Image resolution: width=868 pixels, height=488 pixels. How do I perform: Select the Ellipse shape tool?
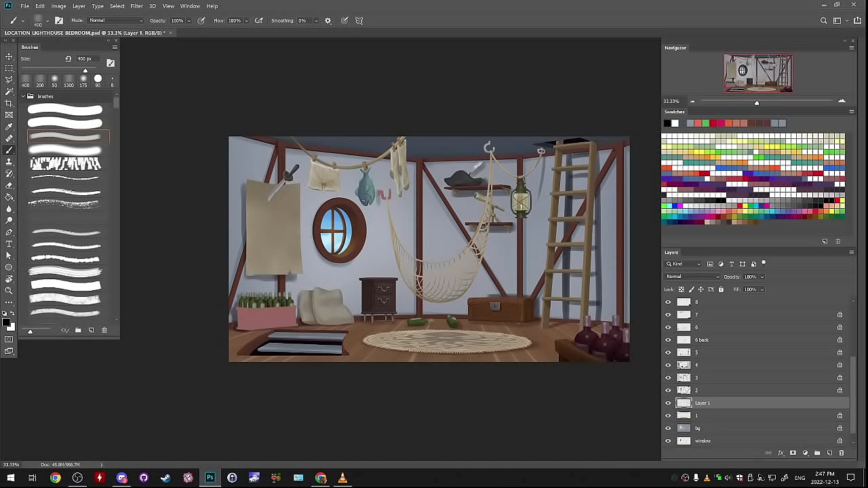[9, 267]
